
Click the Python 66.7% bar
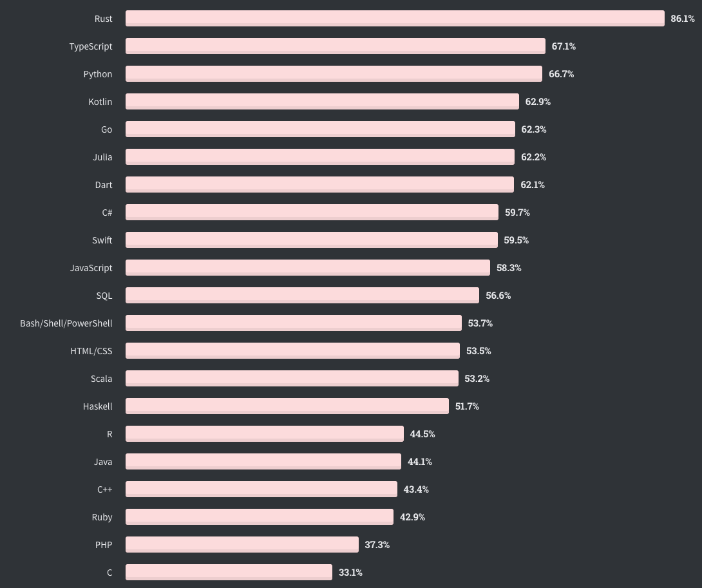pyautogui.click(x=334, y=74)
